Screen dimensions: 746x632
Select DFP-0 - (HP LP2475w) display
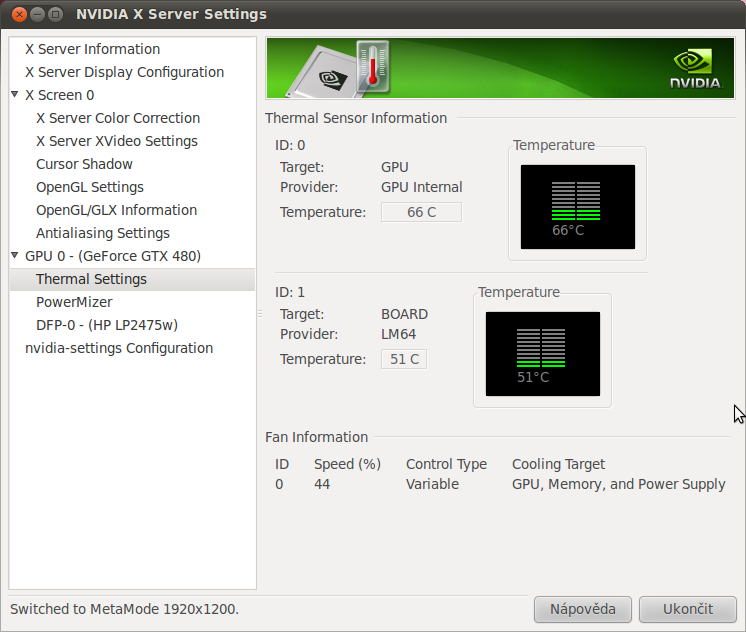click(x=107, y=325)
